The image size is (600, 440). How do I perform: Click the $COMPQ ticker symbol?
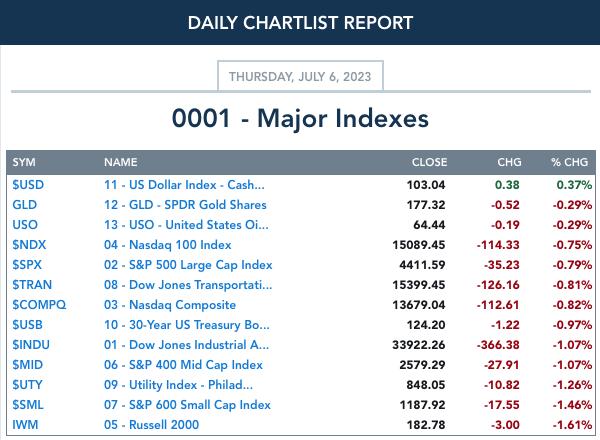39,305
